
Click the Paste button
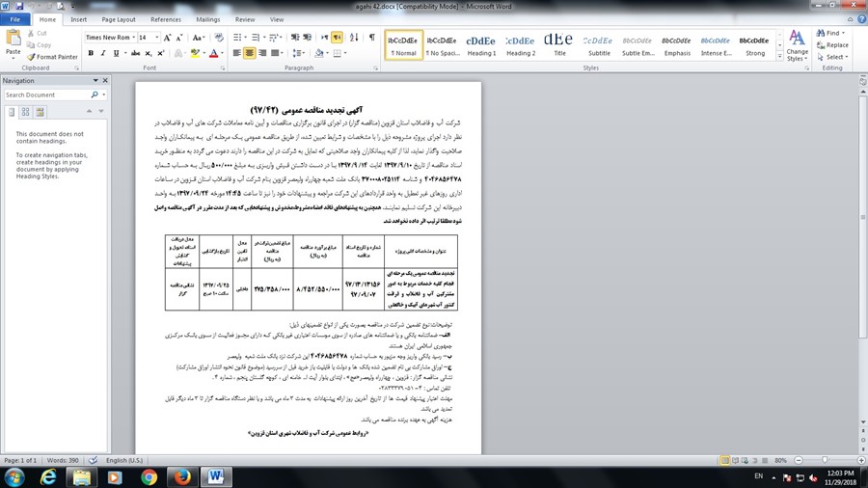coord(14,43)
